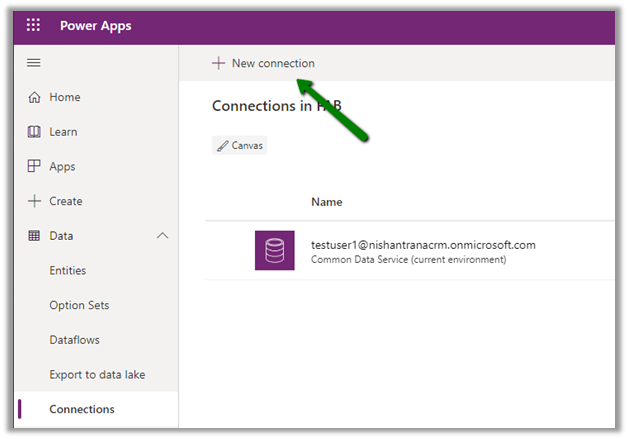Image resolution: width=628 pixels, height=439 pixels.
Task: Select the Canvas filter chip
Action: [x=240, y=146]
